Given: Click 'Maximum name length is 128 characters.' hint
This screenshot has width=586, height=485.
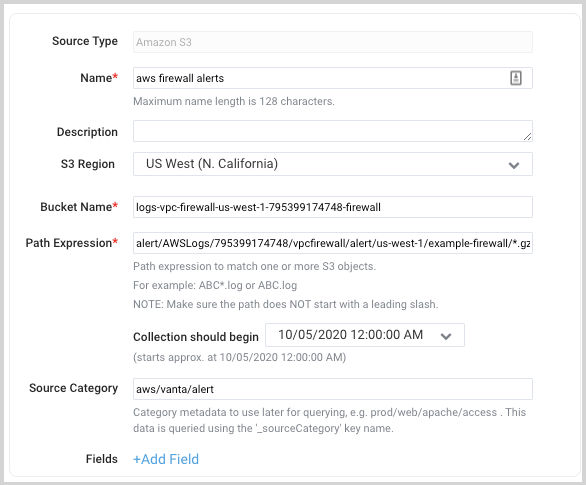Looking at the screenshot, I should click(234, 101).
